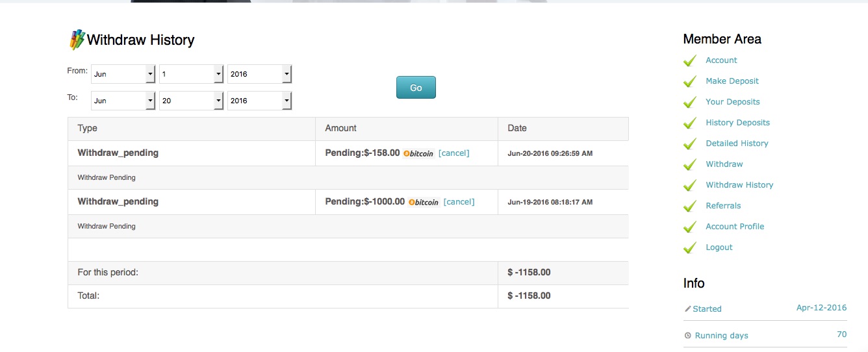The image size is (868, 352).
Task: Open Detailed History in Member Area
Action: [x=737, y=144]
